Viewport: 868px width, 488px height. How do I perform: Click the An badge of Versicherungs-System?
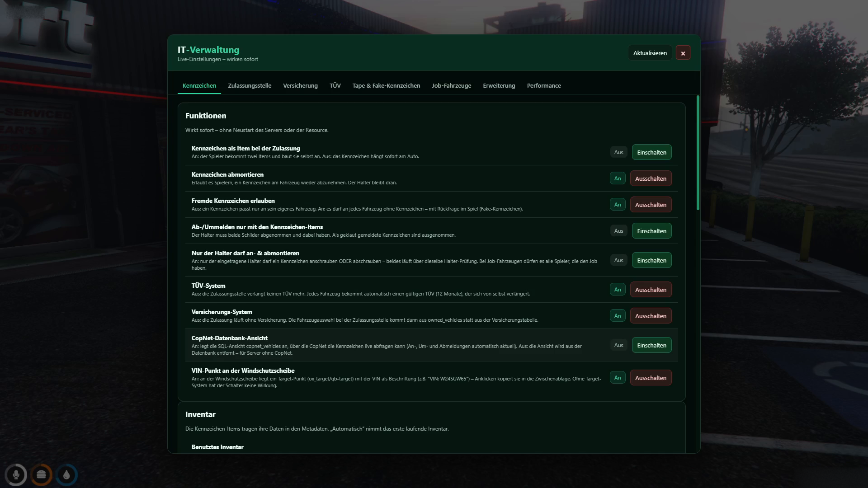tap(618, 316)
